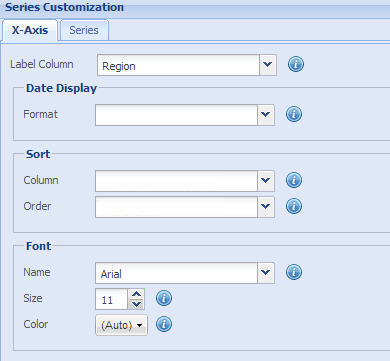Expand the Sort Column dropdown arrow

click(x=266, y=181)
